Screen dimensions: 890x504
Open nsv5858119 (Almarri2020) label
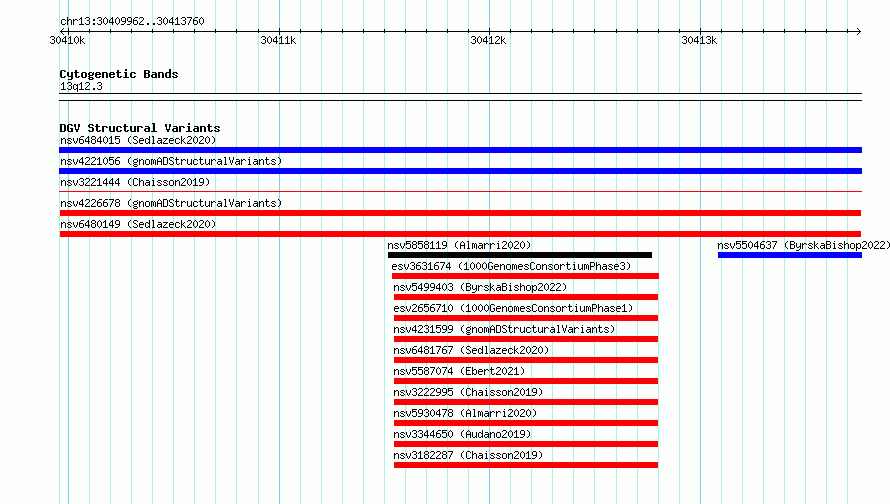[x=459, y=245]
